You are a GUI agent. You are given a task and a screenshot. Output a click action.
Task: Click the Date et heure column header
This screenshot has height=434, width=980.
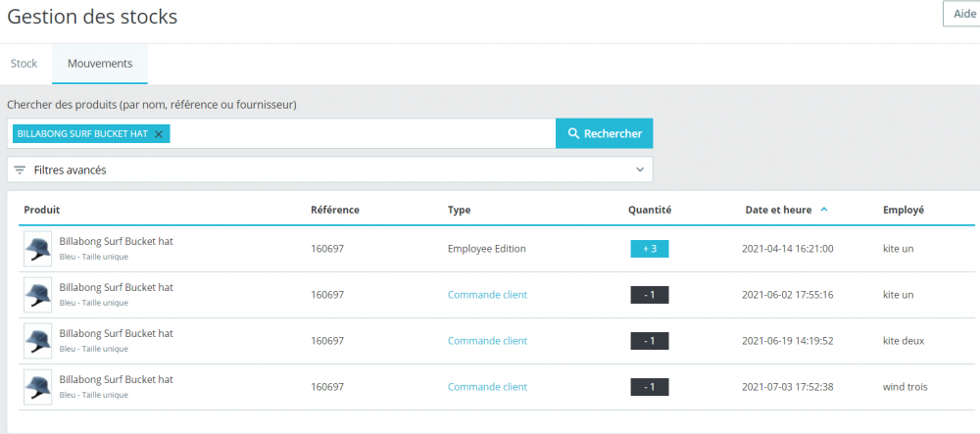tap(778, 210)
